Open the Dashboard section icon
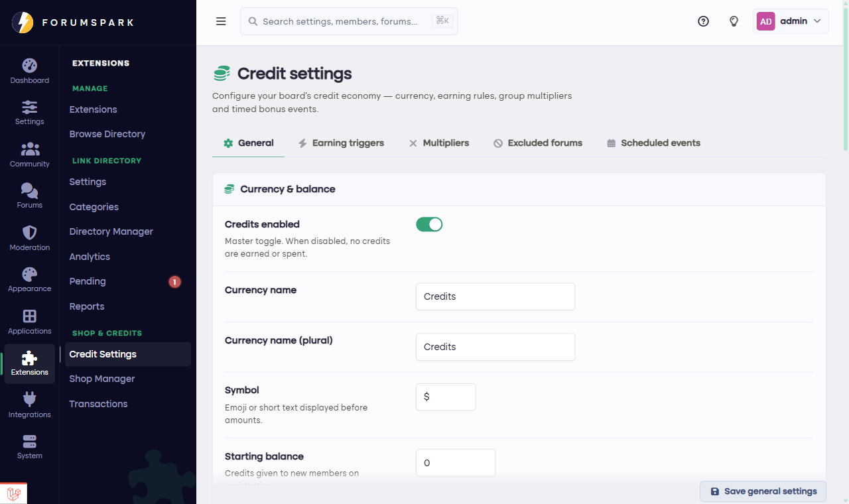This screenshot has height=504, width=849. click(x=29, y=66)
